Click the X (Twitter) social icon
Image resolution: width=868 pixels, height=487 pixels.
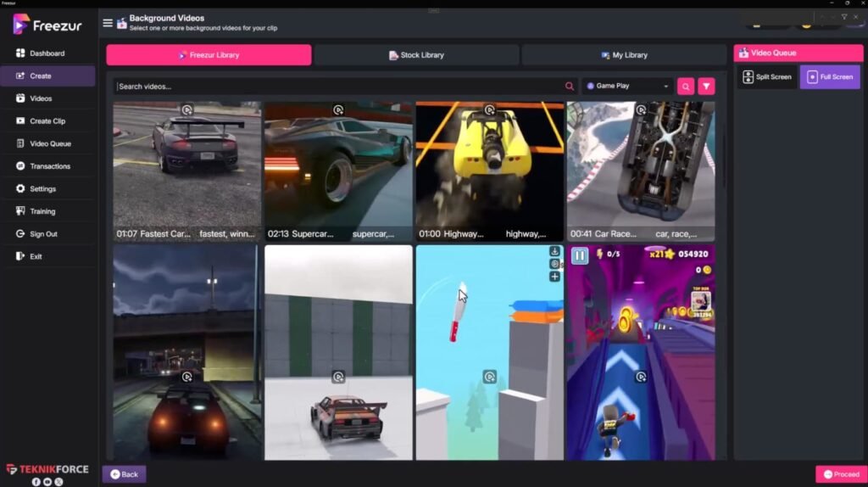tap(58, 481)
